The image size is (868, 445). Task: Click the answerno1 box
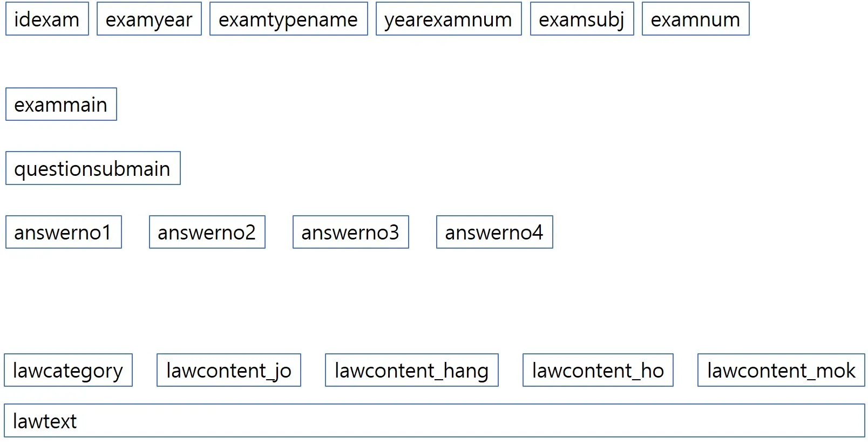tap(64, 232)
